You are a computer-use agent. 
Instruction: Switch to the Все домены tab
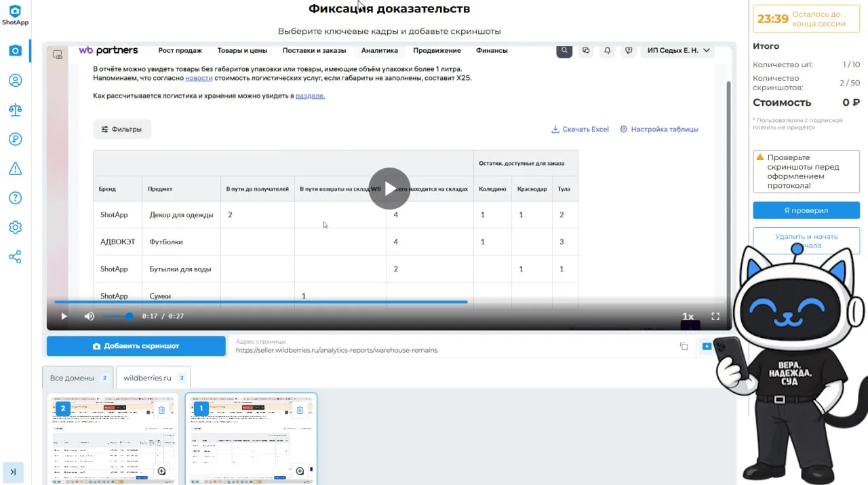78,378
